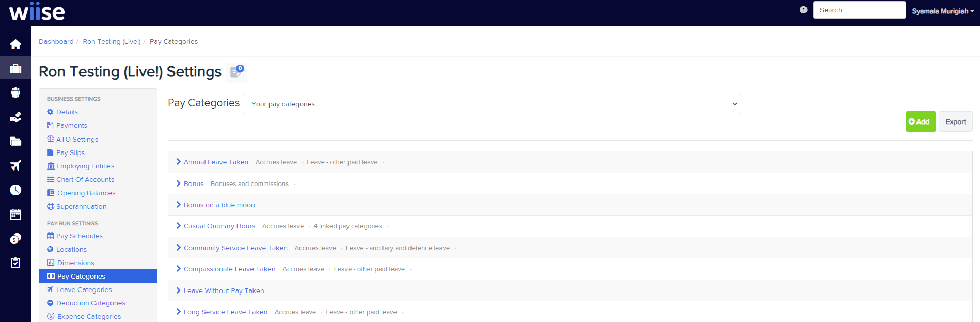Image resolution: width=980 pixels, height=322 pixels.
Task: Expand the Bonus row chevron
Action: pos(179,183)
